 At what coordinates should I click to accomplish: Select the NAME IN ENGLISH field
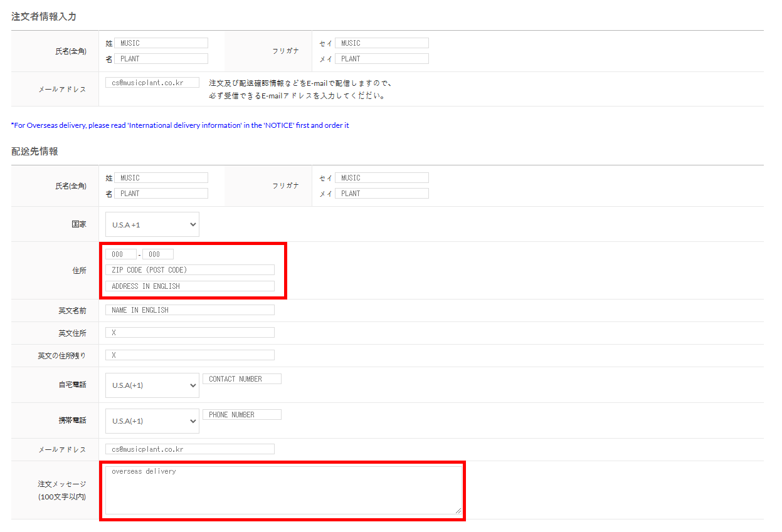[190, 310]
